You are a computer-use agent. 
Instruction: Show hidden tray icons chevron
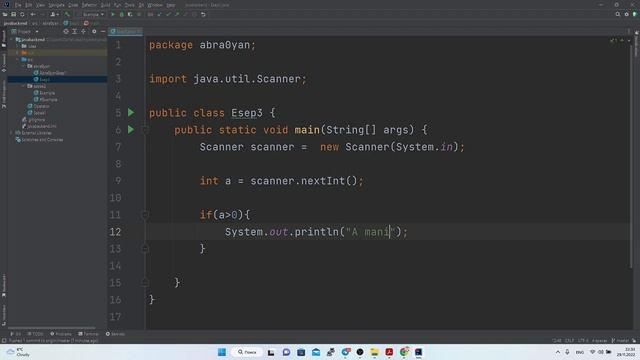tap(558, 352)
